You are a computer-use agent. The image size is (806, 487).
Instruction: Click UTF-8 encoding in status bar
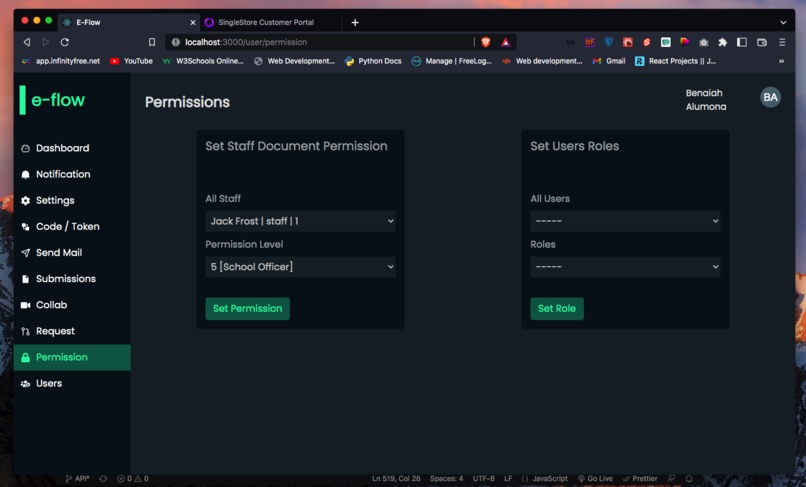tap(484, 479)
